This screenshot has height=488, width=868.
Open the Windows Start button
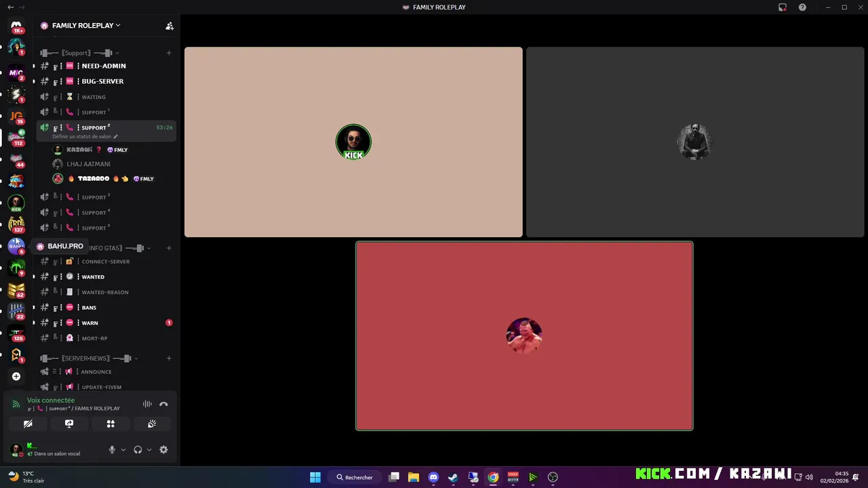coord(315,477)
